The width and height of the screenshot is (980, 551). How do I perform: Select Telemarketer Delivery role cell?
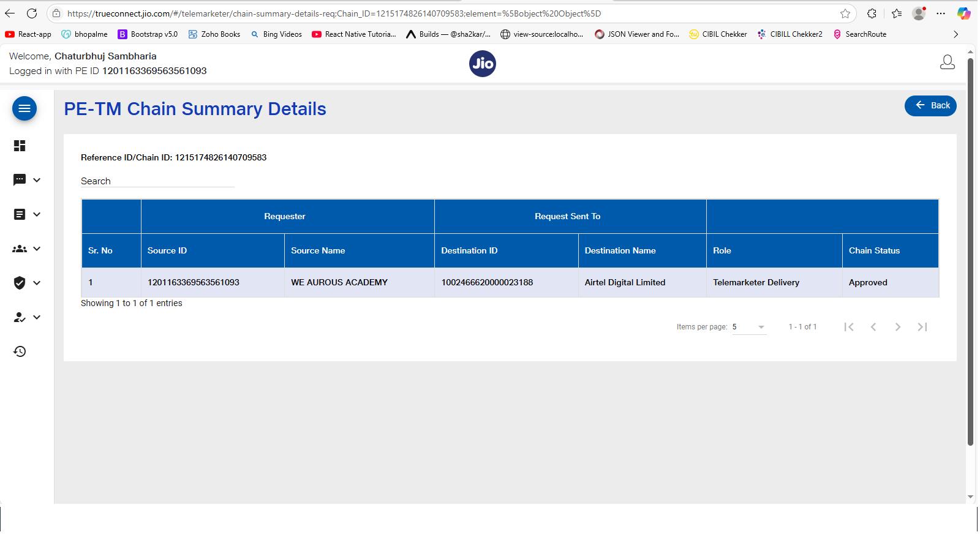pos(774,282)
